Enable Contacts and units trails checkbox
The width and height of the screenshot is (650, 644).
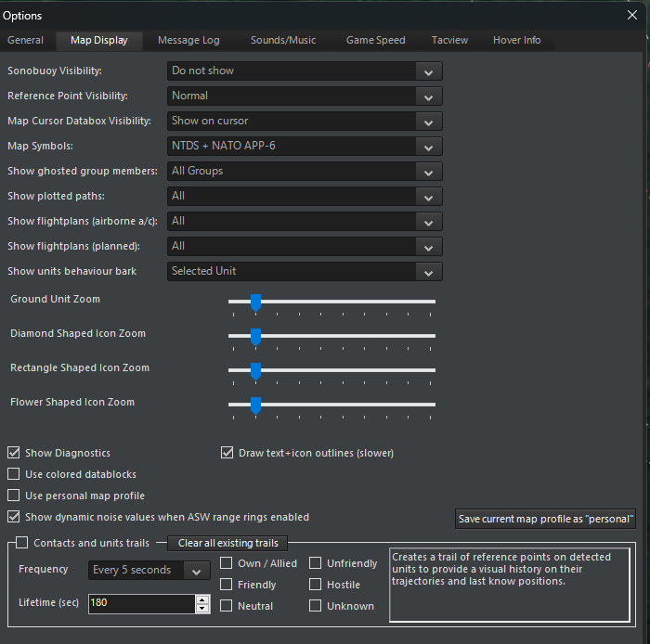point(22,543)
